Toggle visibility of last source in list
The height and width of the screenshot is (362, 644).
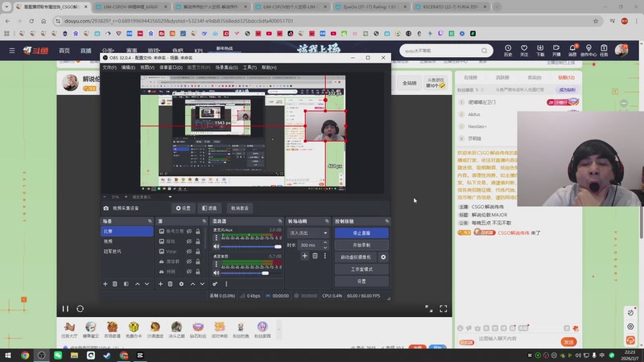[x=189, y=271]
